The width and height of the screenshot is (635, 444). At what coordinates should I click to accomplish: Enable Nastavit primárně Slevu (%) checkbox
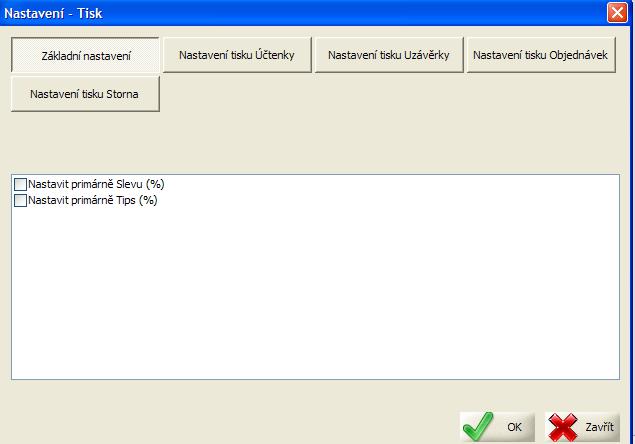click(21, 185)
